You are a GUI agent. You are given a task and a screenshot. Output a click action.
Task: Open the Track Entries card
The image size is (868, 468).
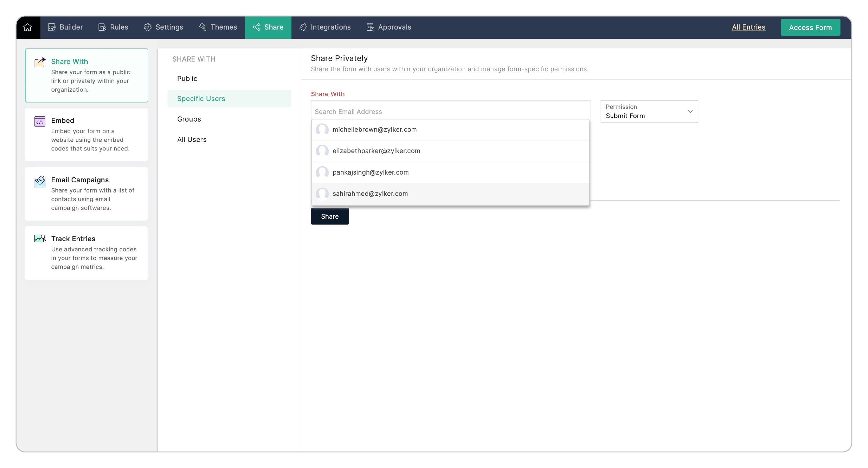click(x=86, y=253)
